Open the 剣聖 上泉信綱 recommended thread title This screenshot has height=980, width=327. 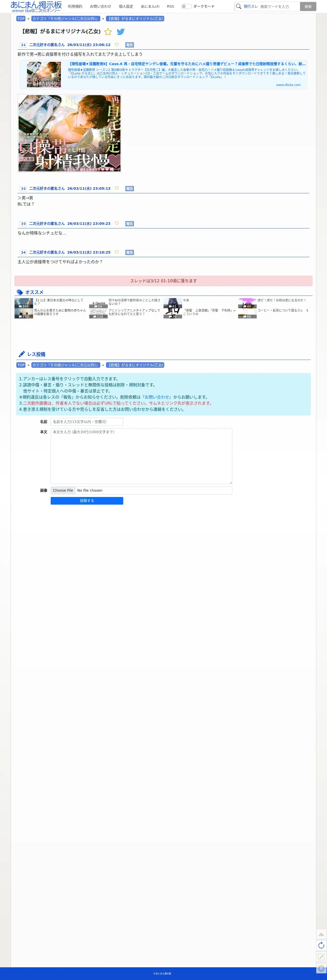tap(210, 312)
